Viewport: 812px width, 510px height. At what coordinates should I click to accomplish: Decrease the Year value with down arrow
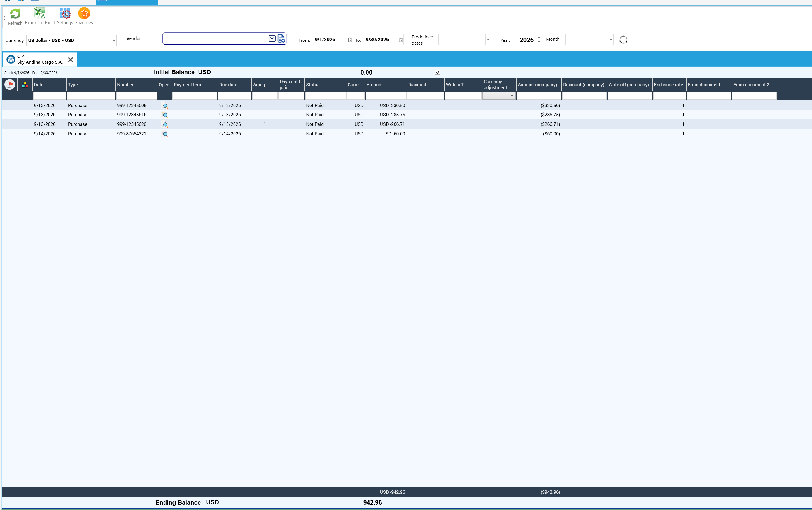pyautogui.click(x=539, y=42)
